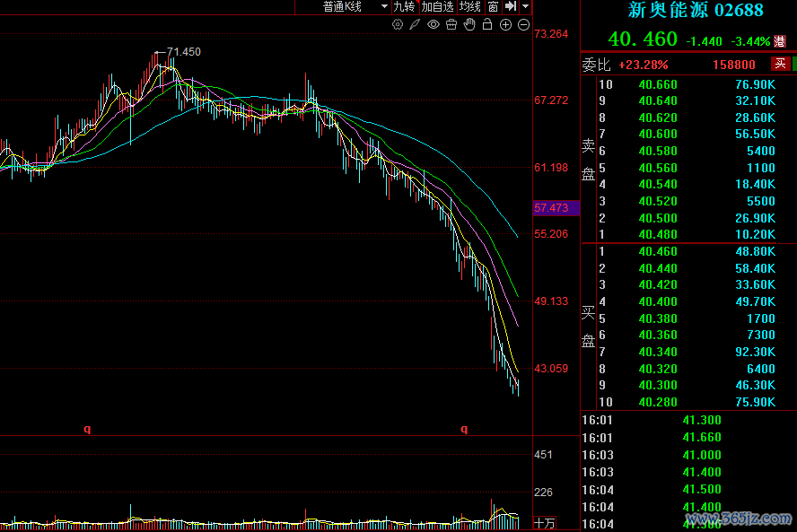This screenshot has width=797, height=532.
Task: Click the 71.450 high price annotation
Action: [x=183, y=52]
